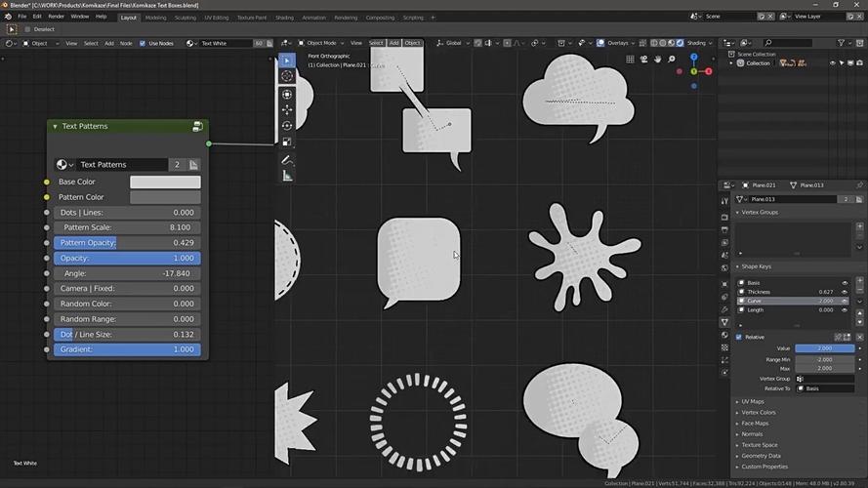Viewport: 868px width, 488px height.
Task: Open the Render menu
Action: [x=56, y=17]
